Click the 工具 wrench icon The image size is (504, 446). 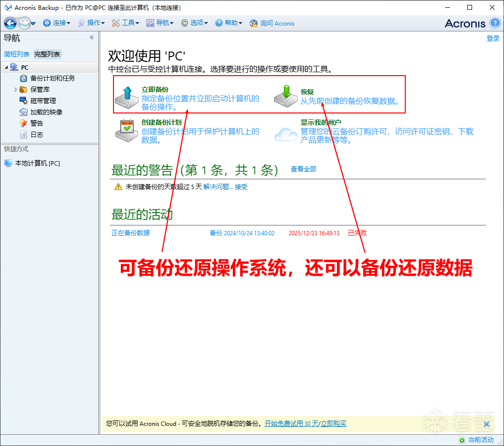[116, 23]
